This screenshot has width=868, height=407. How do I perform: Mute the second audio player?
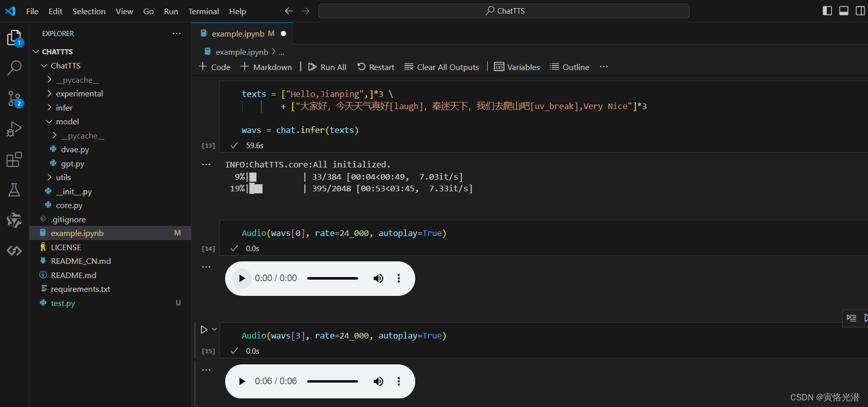pyautogui.click(x=378, y=381)
